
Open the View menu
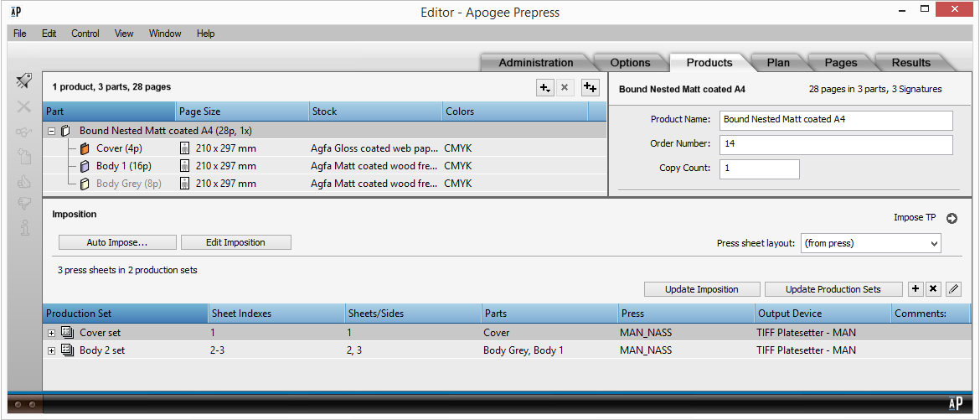tap(124, 34)
